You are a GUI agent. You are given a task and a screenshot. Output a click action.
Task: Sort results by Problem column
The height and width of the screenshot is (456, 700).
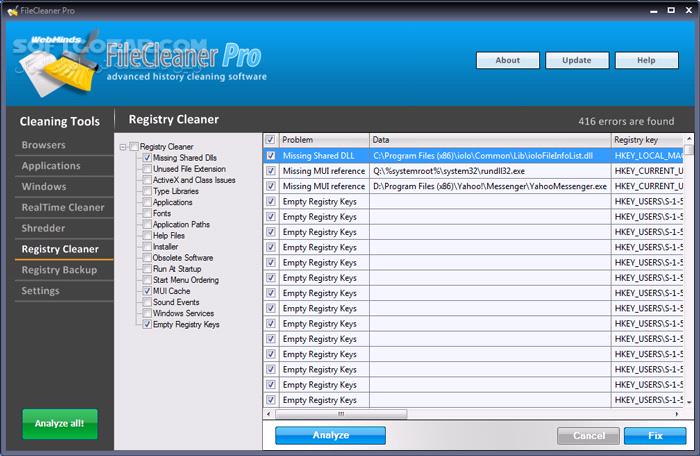pyautogui.click(x=324, y=140)
